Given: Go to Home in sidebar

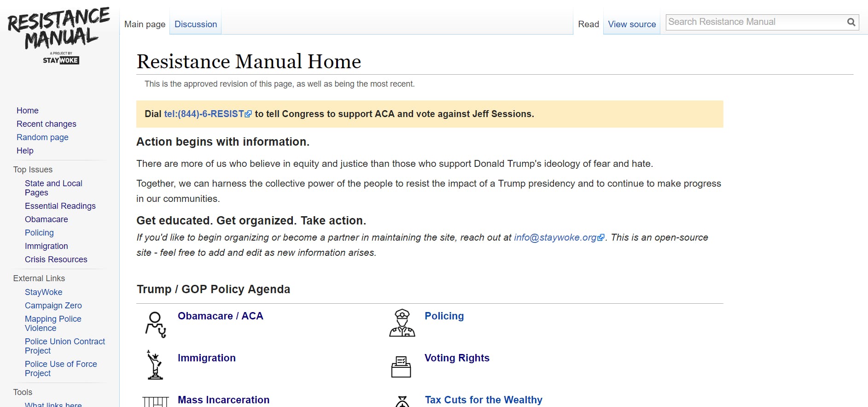Looking at the screenshot, I should tap(28, 111).
